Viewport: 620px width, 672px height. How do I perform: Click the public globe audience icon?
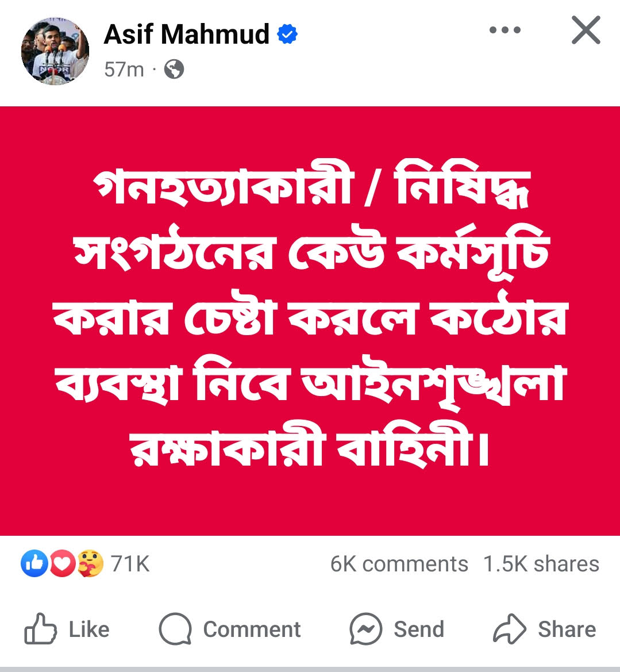coord(174,69)
